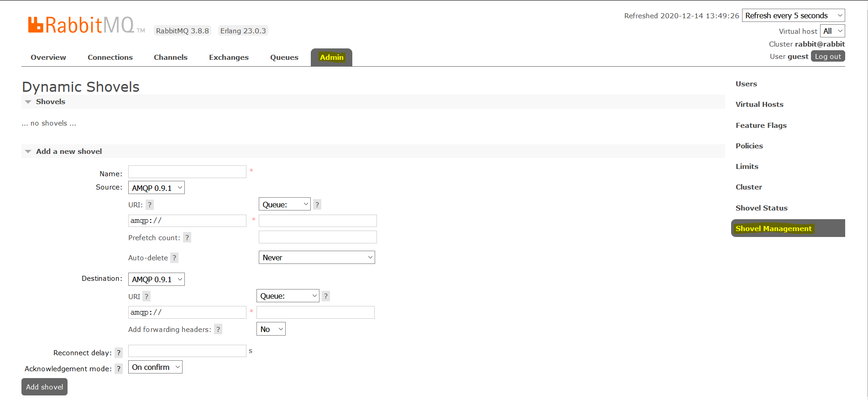Viewport: 868px width, 400px height.
Task: Show help for Add forwarding headers
Action: pyautogui.click(x=218, y=330)
